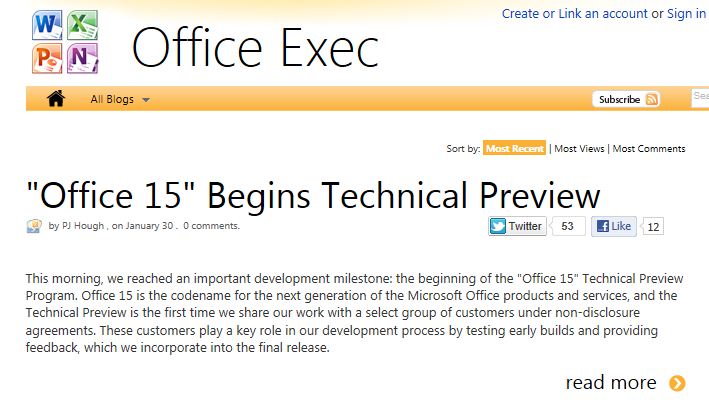Click the author avatar beside PJ Hough
The height and width of the screenshot is (404, 709).
[x=34, y=226]
